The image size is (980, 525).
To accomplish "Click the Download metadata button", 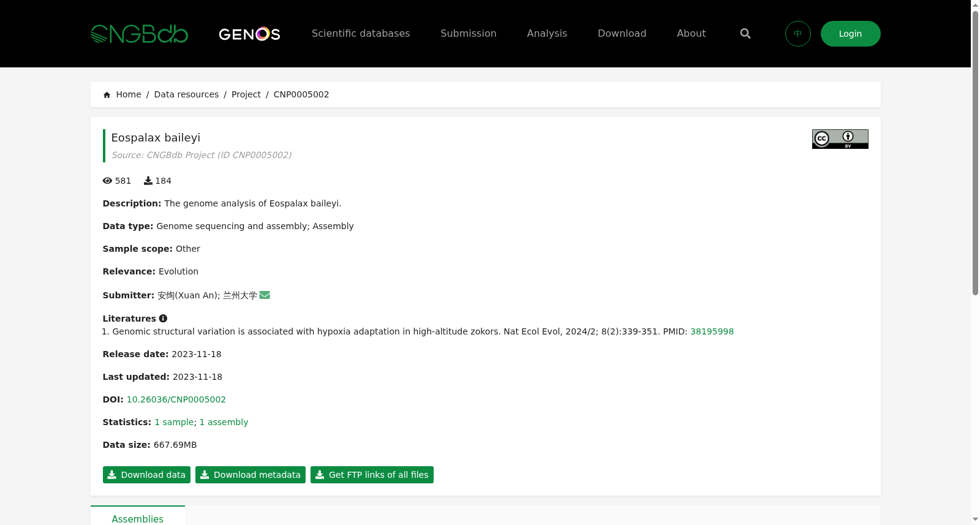I will tap(251, 475).
